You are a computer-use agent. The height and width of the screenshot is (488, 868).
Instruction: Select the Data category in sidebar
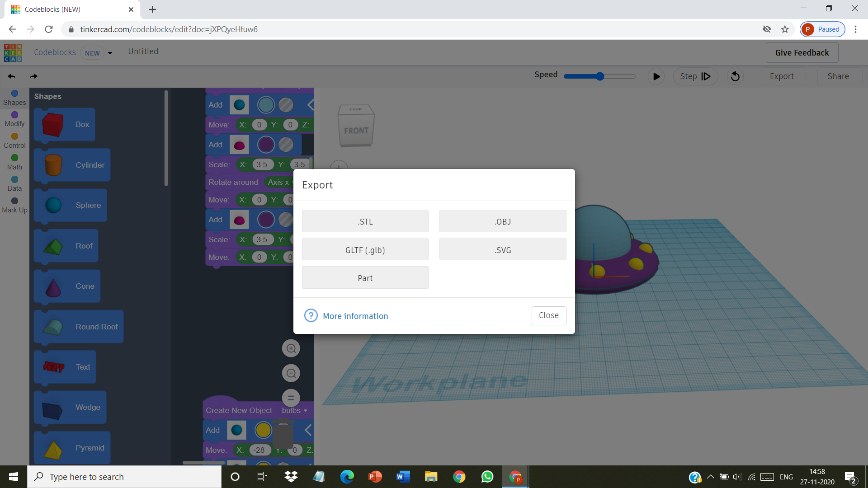pos(14,183)
